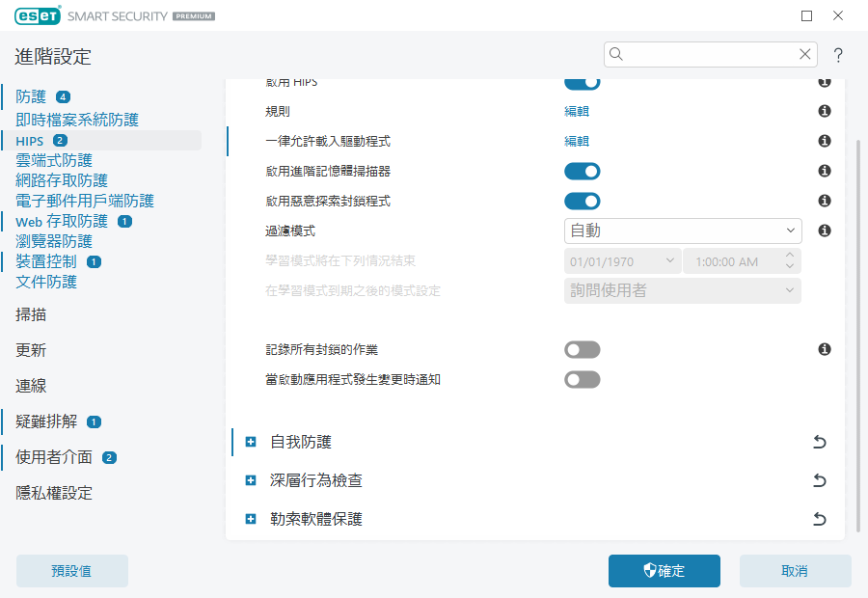Click info icon next to 規則

point(825,111)
